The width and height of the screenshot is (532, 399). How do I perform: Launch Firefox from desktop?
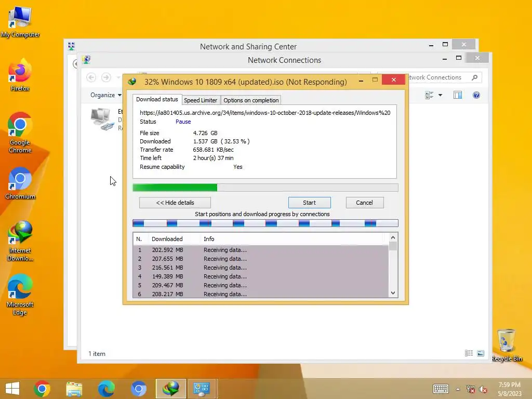20,75
